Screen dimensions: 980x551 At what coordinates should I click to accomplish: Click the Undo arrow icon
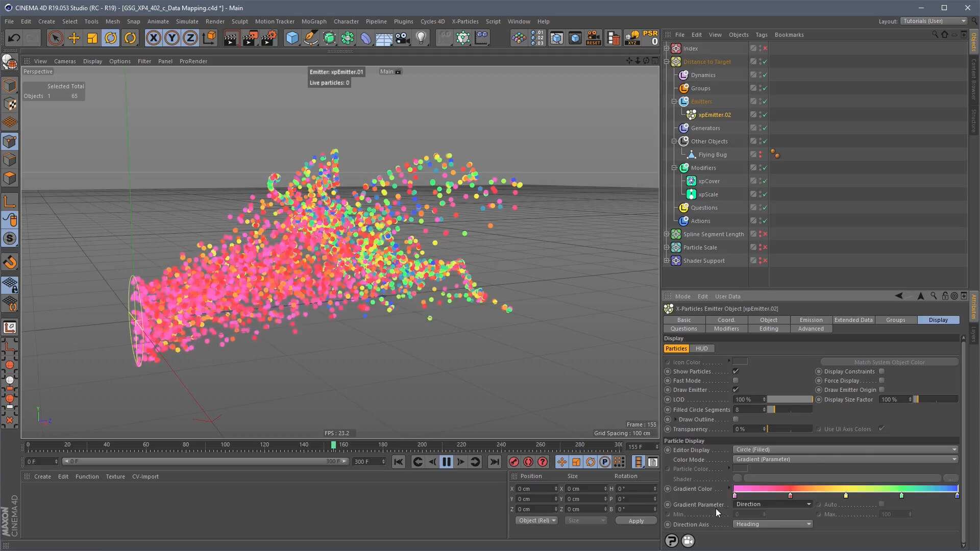tap(14, 38)
